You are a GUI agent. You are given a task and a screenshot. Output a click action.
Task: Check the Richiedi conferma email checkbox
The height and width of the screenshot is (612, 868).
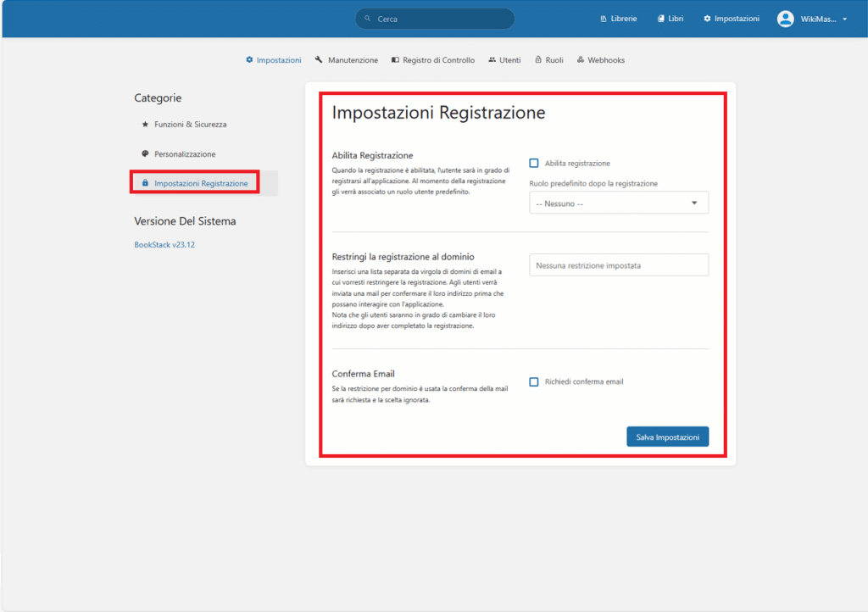pos(534,381)
